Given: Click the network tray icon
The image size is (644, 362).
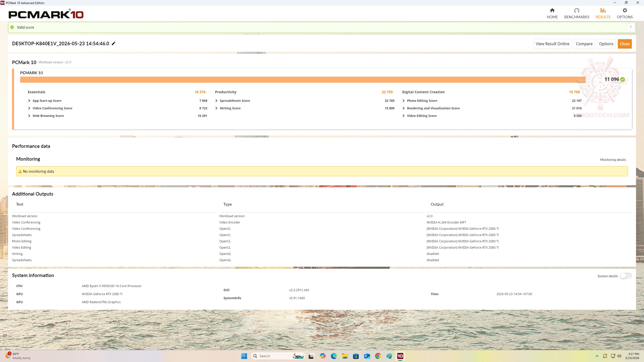Looking at the screenshot, I should click(613, 356).
